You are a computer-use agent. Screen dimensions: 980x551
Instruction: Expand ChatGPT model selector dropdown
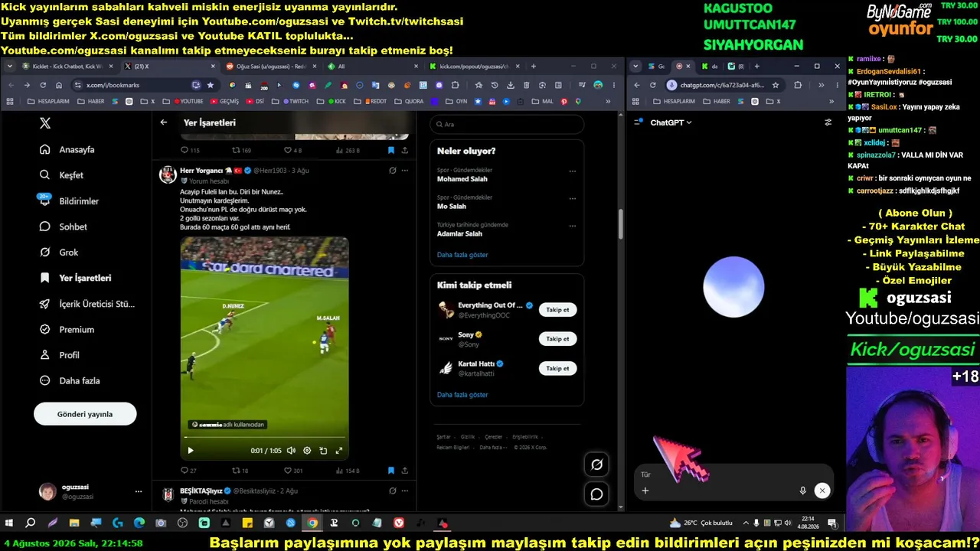click(671, 122)
